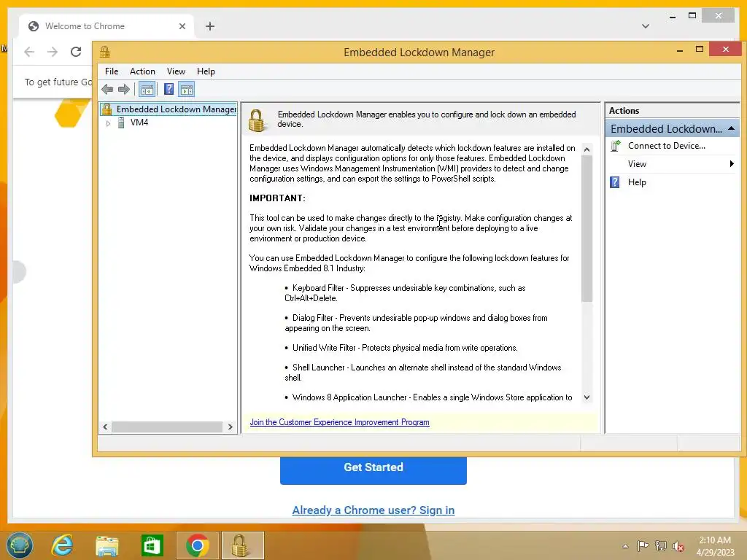This screenshot has width=747, height=560.
Task: Open Action Center flag in system tray
Action: pos(643,545)
